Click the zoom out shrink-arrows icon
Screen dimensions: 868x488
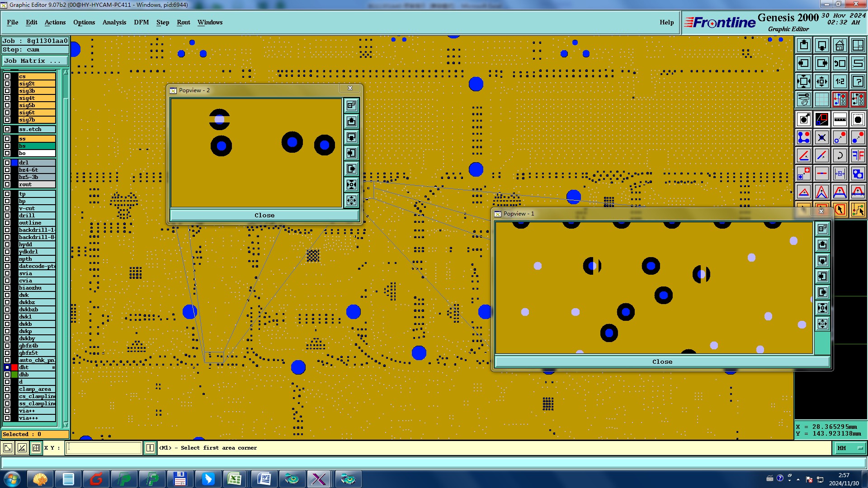[822, 81]
